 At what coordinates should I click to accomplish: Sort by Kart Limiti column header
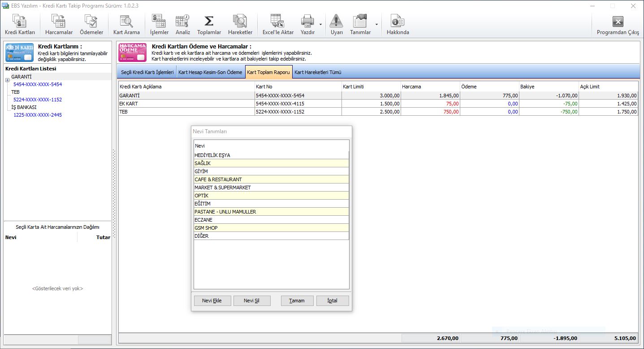(x=371, y=87)
